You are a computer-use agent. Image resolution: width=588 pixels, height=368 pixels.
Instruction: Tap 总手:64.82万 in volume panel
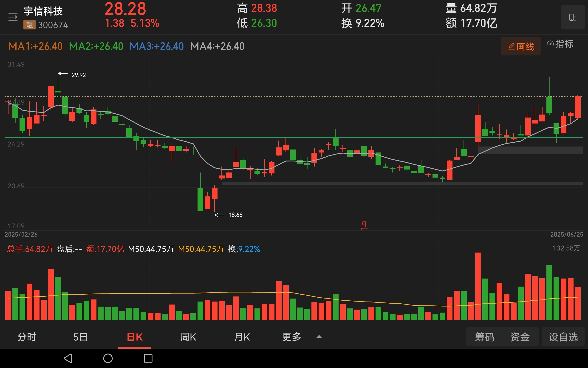click(30, 249)
